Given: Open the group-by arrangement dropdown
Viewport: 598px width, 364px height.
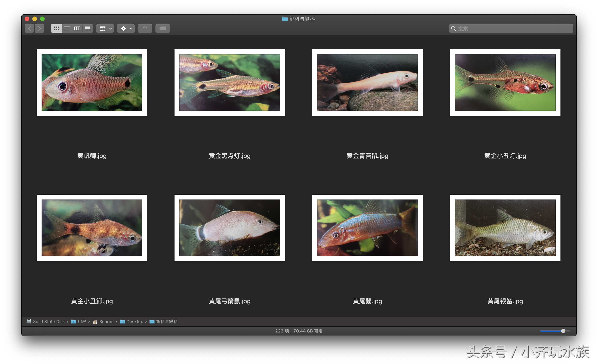Looking at the screenshot, I should pos(105,29).
